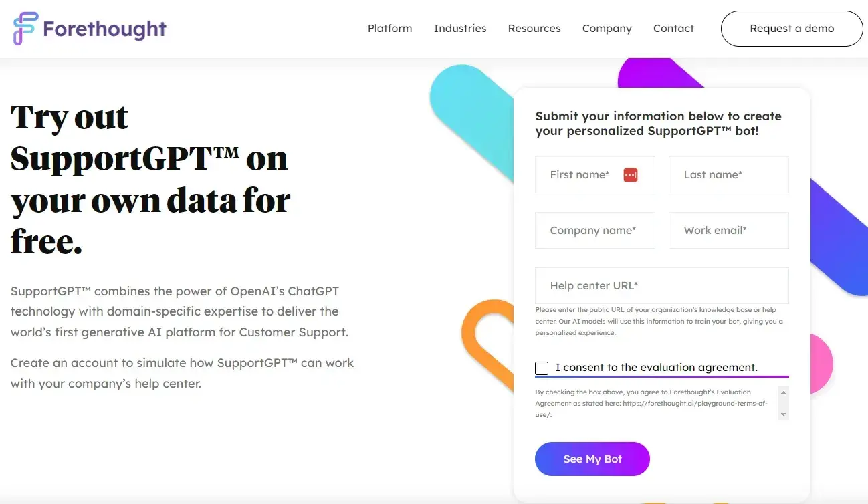Click the Try out SupportGPT headline

(x=150, y=180)
